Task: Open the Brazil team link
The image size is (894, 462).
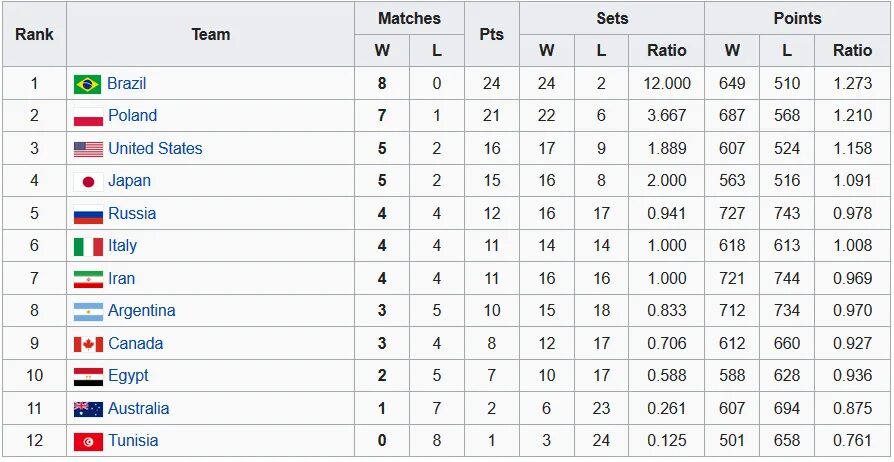Action: point(127,84)
